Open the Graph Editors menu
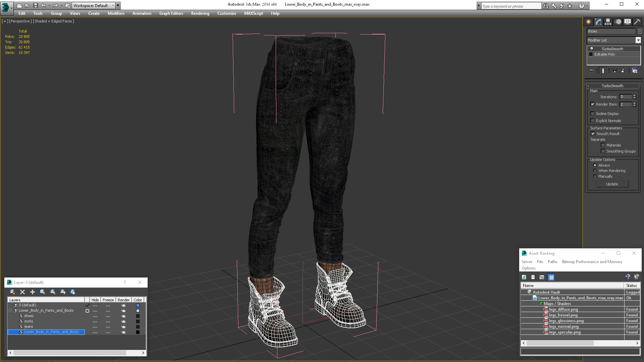Screen dimensions: 644x362 coord(171,13)
